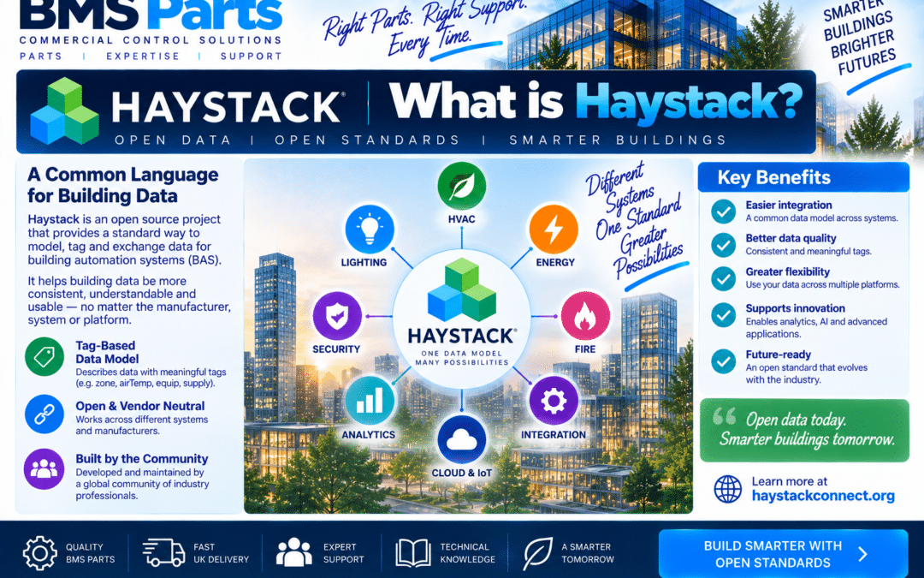Click the arrow on Build Smarter button
The width and height of the screenshot is (924, 578).
pyautogui.click(x=862, y=554)
